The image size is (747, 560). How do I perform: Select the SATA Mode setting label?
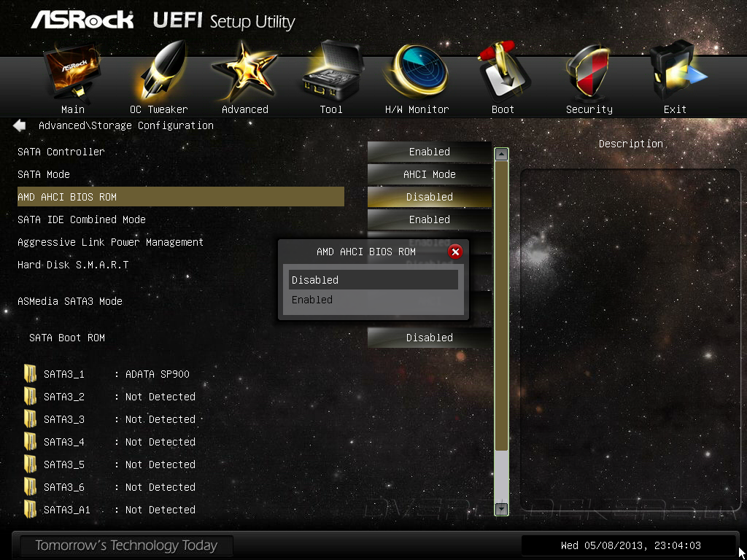[44, 174]
